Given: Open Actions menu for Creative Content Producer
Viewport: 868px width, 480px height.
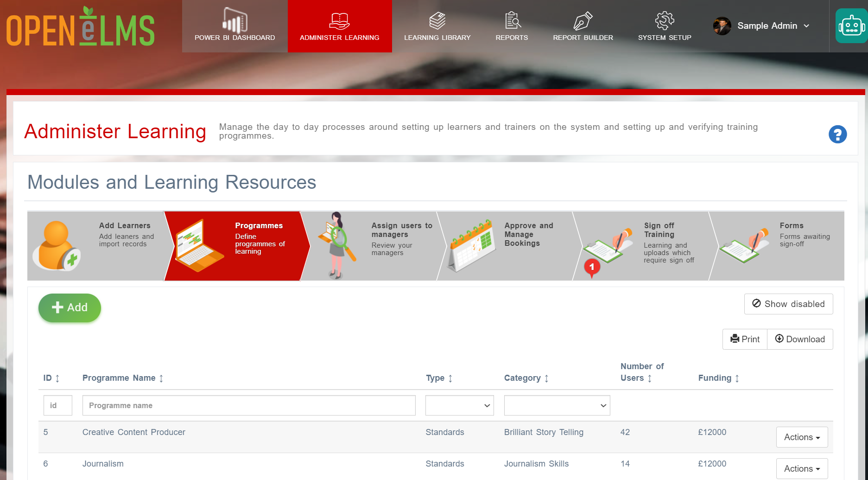Looking at the screenshot, I should tap(802, 437).
